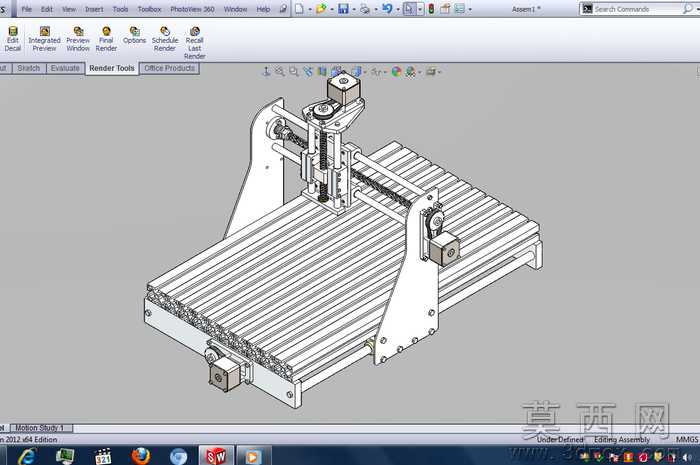Open the Help menu
The width and height of the screenshot is (700, 465).
pyautogui.click(x=263, y=9)
